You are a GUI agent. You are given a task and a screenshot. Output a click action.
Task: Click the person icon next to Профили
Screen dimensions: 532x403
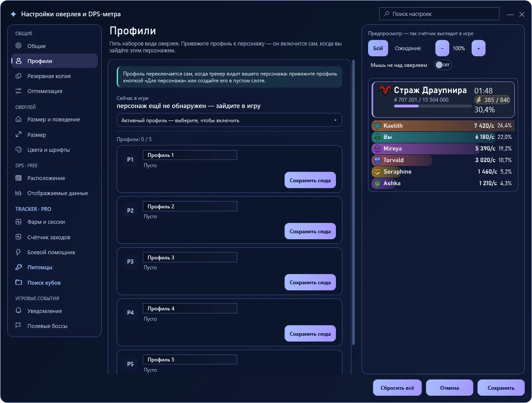tap(18, 61)
